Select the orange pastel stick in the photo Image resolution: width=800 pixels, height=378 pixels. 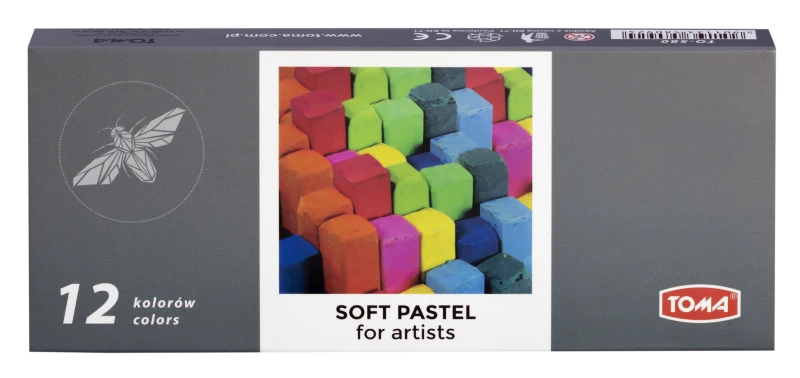349,254
